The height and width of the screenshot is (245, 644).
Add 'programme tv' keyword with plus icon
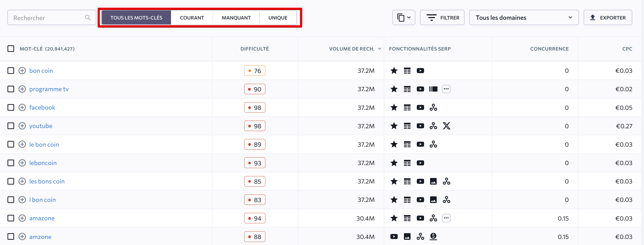(22, 89)
